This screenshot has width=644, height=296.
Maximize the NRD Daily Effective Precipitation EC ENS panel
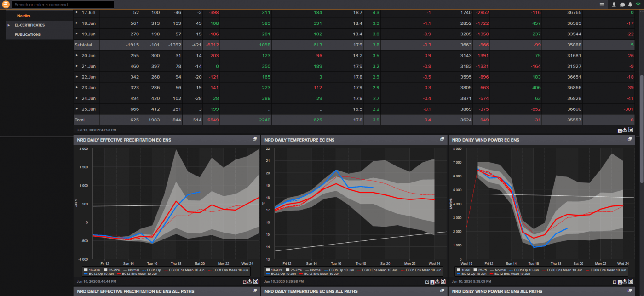pyautogui.click(x=255, y=139)
